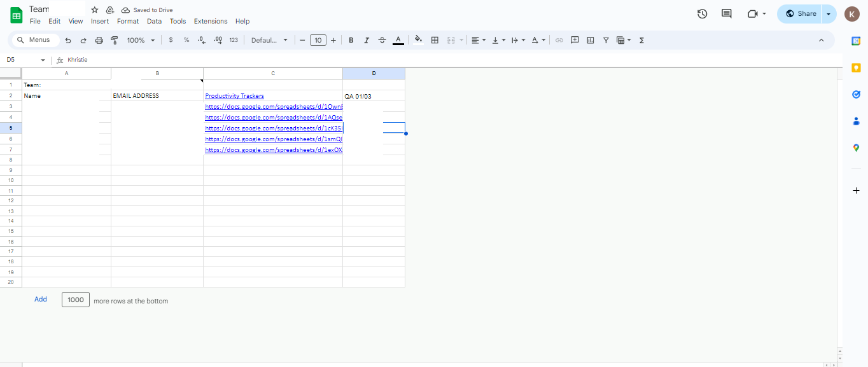868x367 pixels.
Task: Increase decimal places
Action: (x=218, y=40)
